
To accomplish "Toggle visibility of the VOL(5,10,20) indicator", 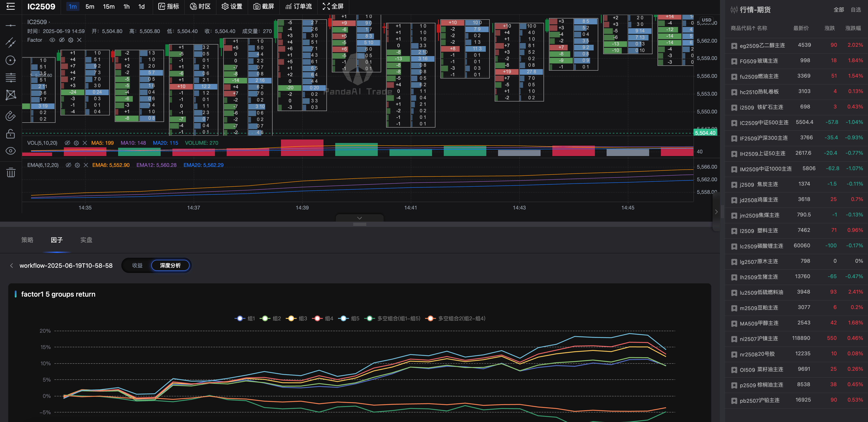I will pos(67,143).
